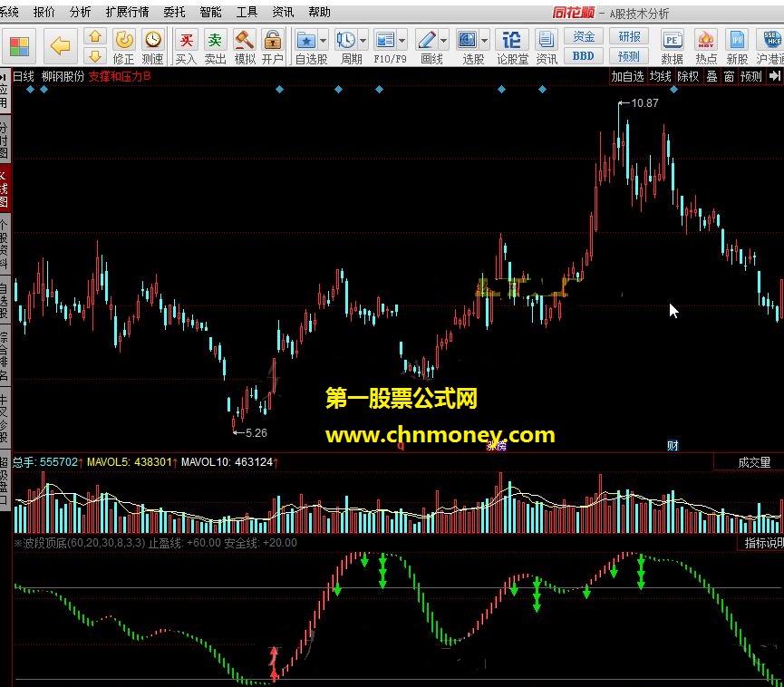Open dropdown arrow next to 周期 icon
Screen dimensions: 784x687
(363, 40)
